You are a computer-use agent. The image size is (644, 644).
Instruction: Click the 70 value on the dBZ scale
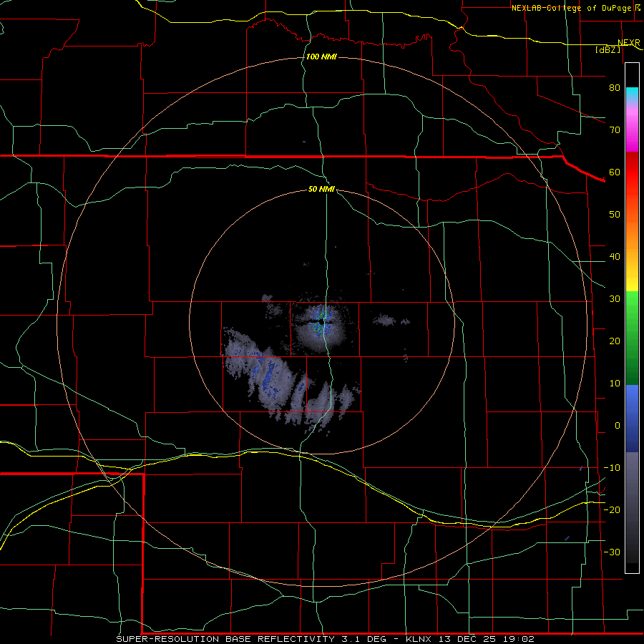615,130
